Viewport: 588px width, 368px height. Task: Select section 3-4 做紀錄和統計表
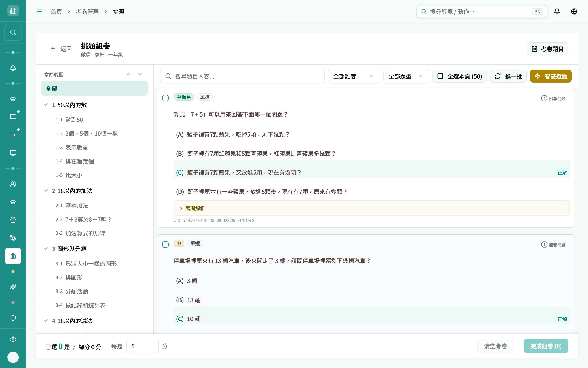[80, 305]
